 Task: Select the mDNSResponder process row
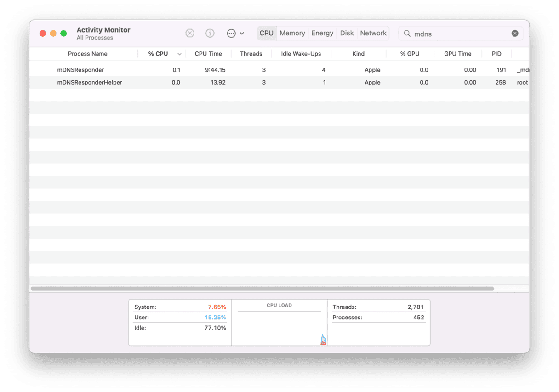pos(80,70)
